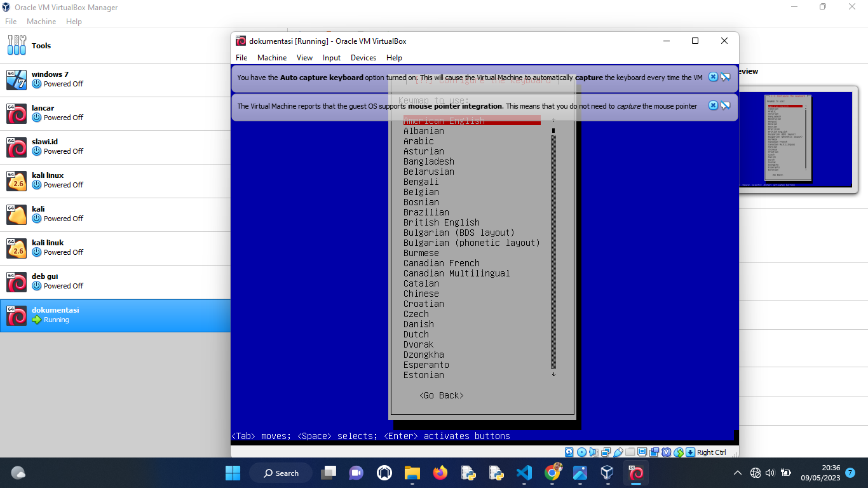Click the shared folders icon in VM status bar

click(x=630, y=452)
